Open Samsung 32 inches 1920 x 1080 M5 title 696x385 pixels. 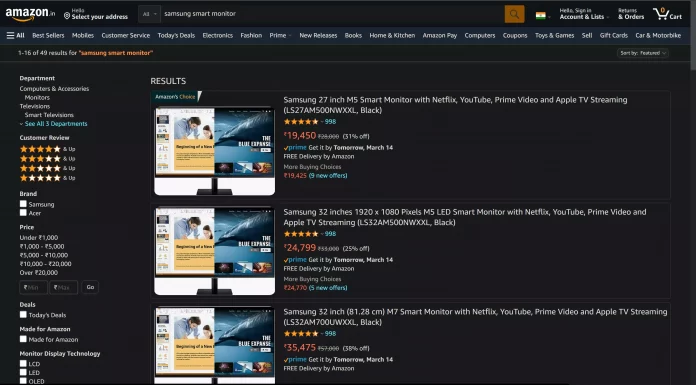(x=465, y=217)
